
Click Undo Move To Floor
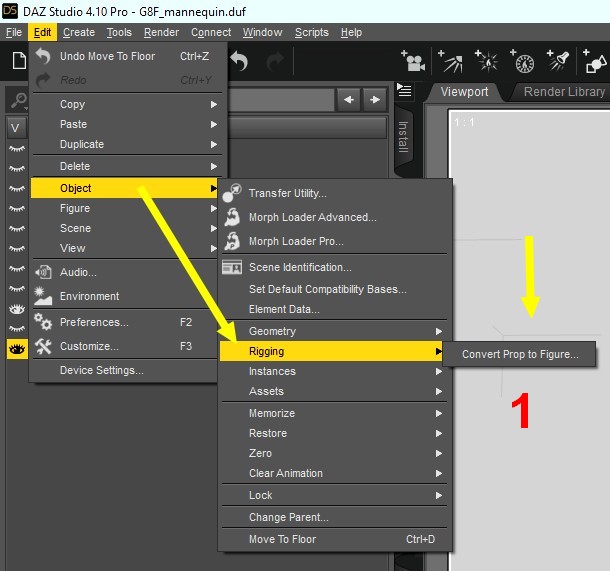click(x=128, y=56)
